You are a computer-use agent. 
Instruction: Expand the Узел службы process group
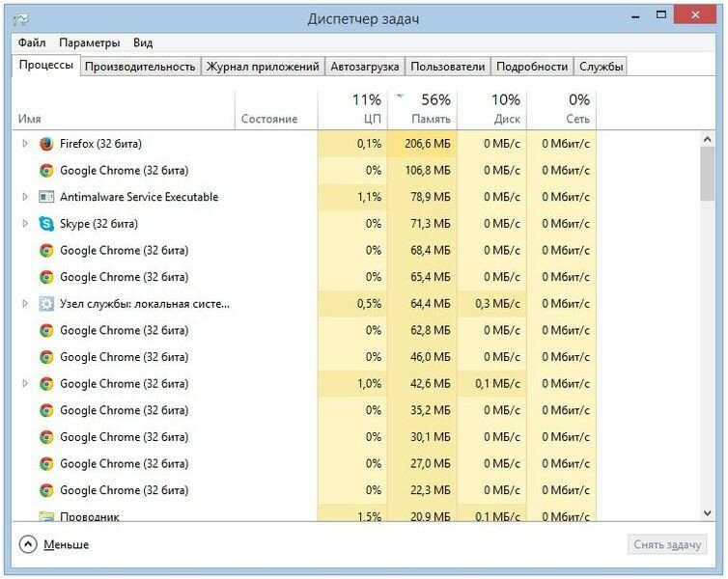(x=25, y=304)
